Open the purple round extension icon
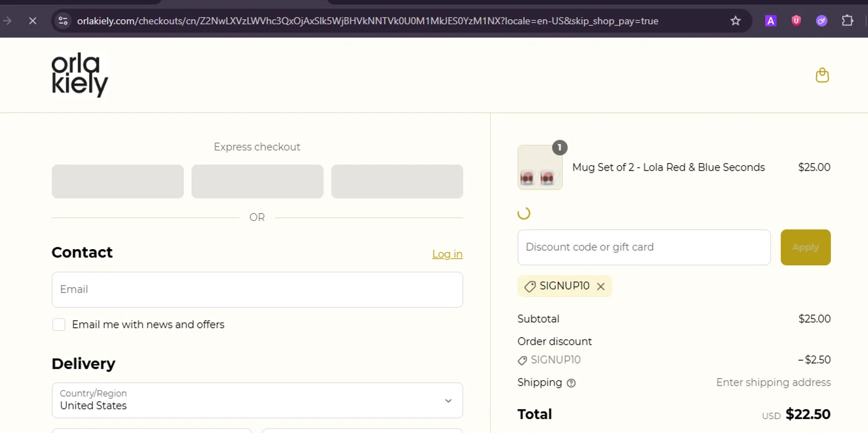 pyautogui.click(x=822, y=21)
